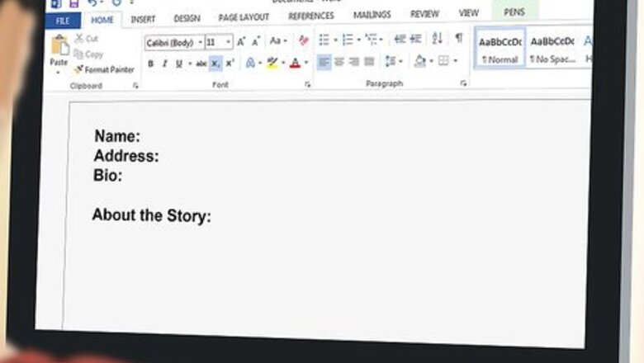This screenshot has height=363, width=644.
Task: Apply the Normal style
Action: (x=500, y=49)
